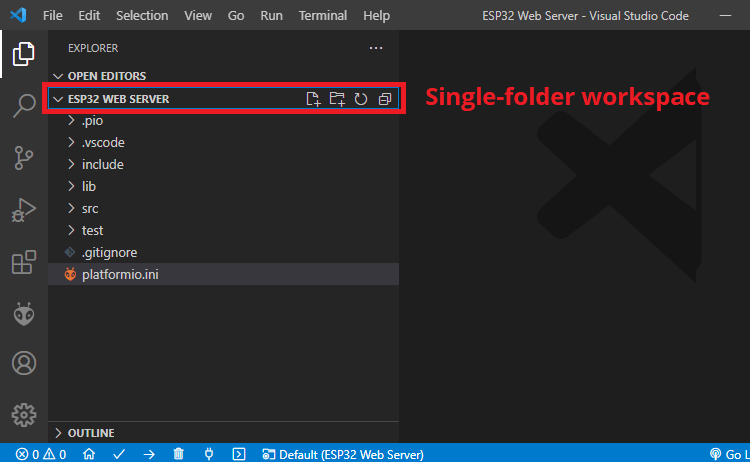Refresh the explorer file tree
The width and height of the screenshot is (750, 462).
click(361, 99)
